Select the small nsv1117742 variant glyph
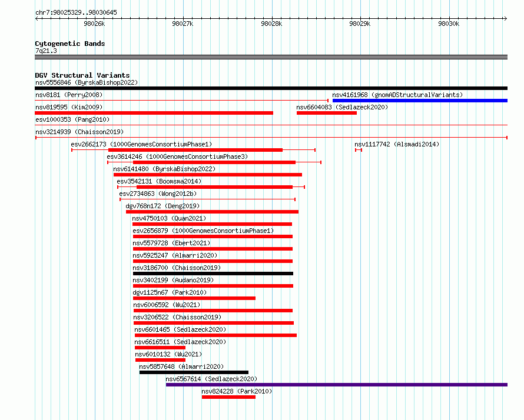The image size is (524, 420). (359, 150)
